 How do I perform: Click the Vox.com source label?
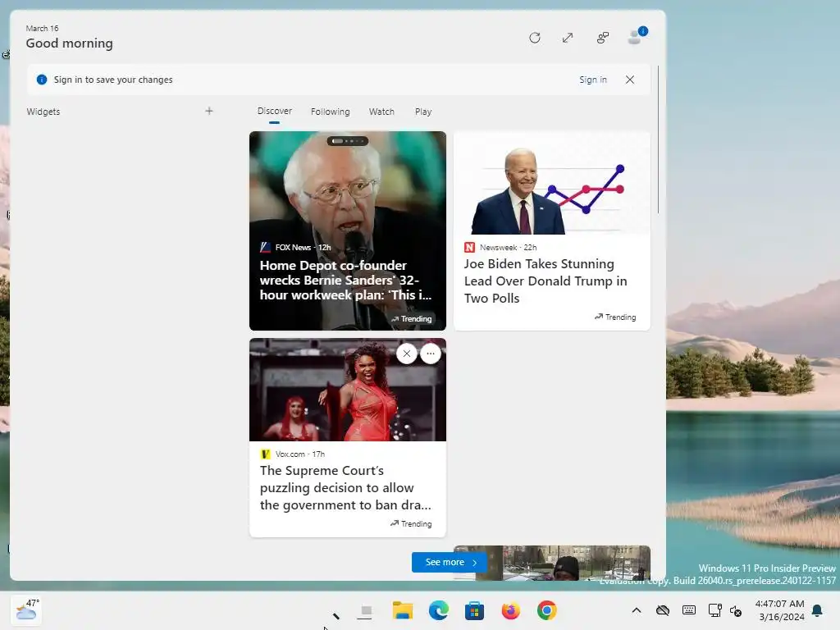tap(290, 454)
